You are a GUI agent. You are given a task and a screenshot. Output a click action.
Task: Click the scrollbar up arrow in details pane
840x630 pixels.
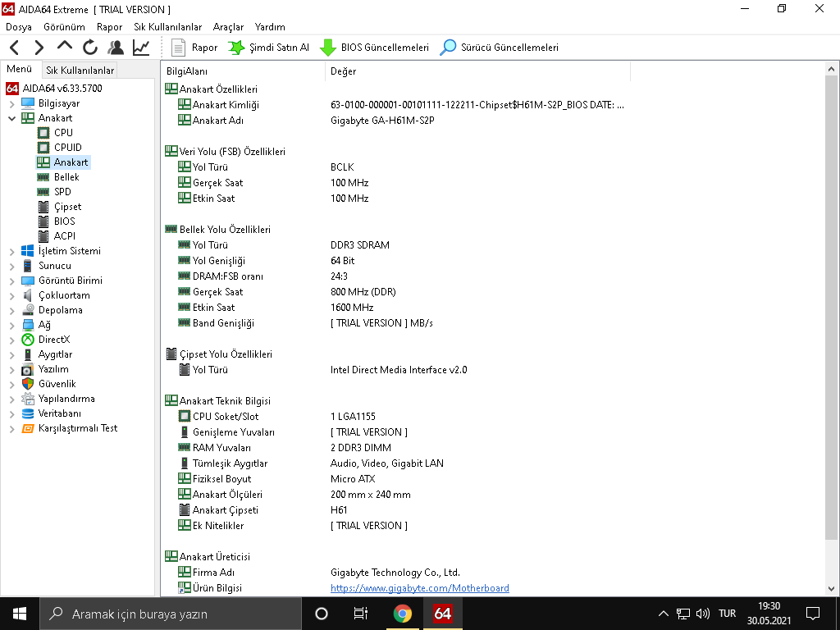[832, 69]
